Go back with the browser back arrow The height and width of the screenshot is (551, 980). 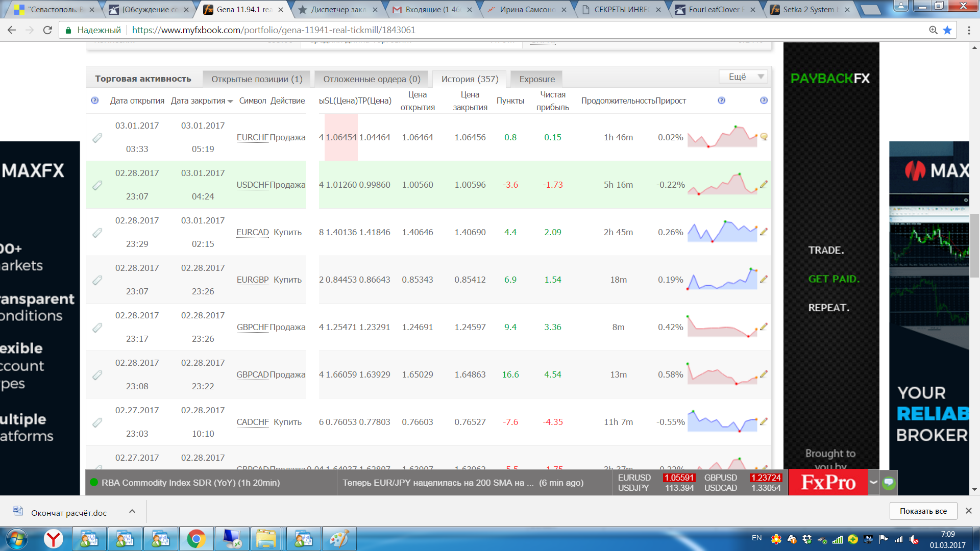coord(12,30)
